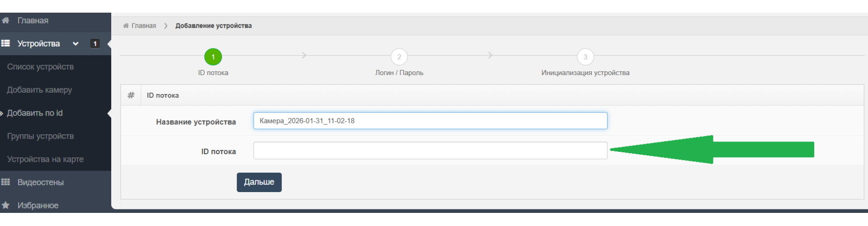Select Добавить камеру menu item

click(x=39, y=90)
